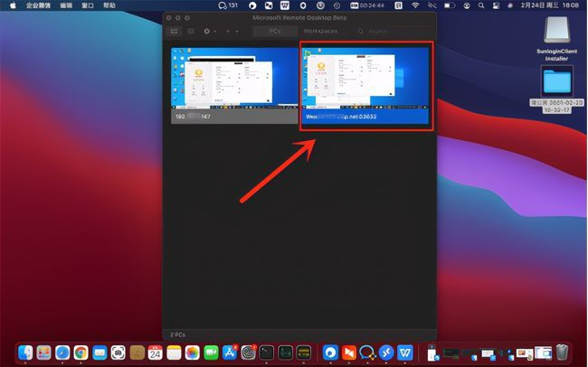The width and height of the screenshot is (588, 367).
Task: Open the add (+) dropdown menu
Action: (232, 31)
